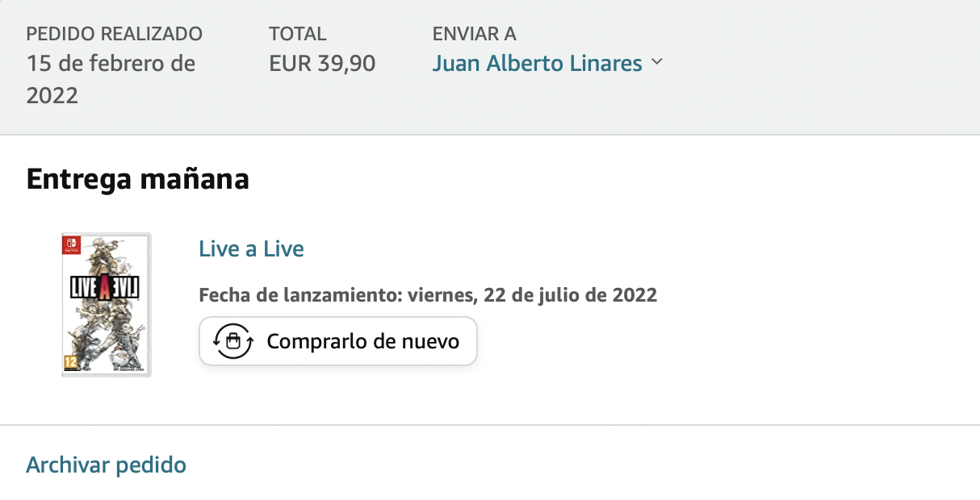The height and width of the screenshot is (500, 980).
Task: Click the 22 de julio de 2022 release date
Action: tap(571, 294)
